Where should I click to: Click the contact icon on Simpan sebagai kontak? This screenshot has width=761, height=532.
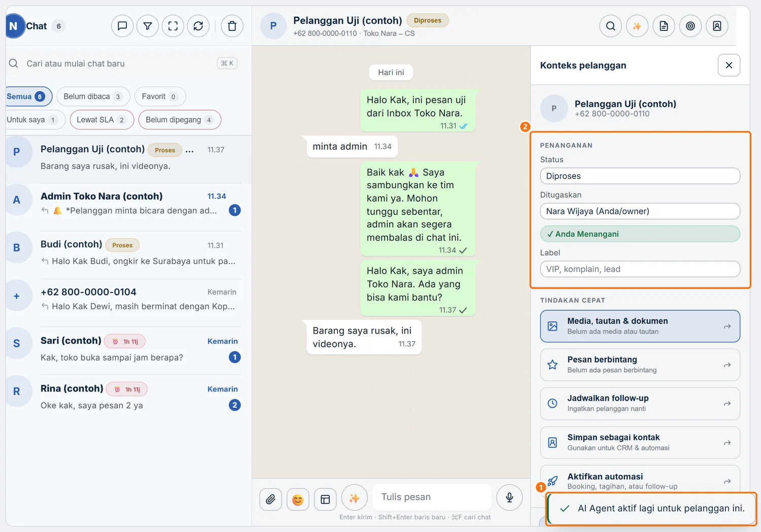pos(552,442)
